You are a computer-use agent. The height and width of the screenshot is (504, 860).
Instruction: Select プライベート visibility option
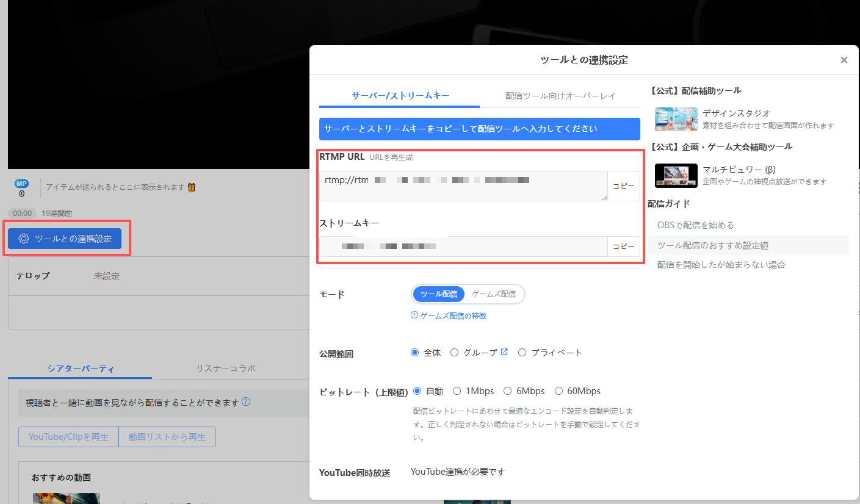522,352
